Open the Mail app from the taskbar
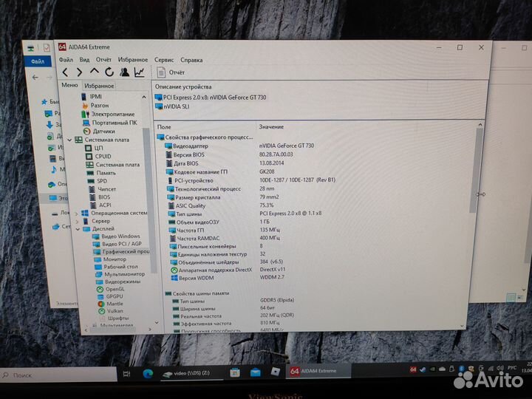Image resolution: width=532 pixels, height=399 pixels. point(256,372)
